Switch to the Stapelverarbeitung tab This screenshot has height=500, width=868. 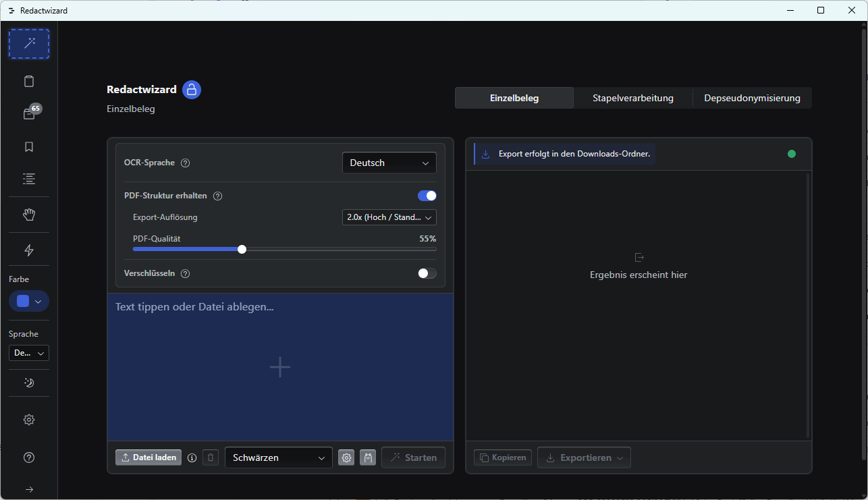[633, 98]
